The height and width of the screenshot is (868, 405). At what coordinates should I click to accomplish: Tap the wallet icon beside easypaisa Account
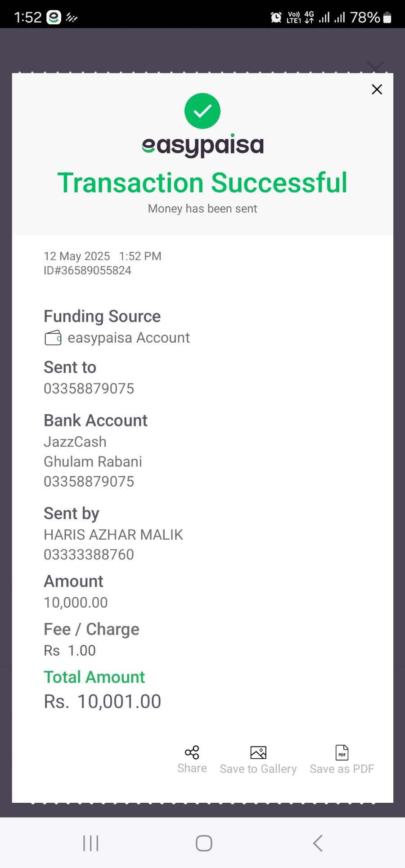(53, 338)
